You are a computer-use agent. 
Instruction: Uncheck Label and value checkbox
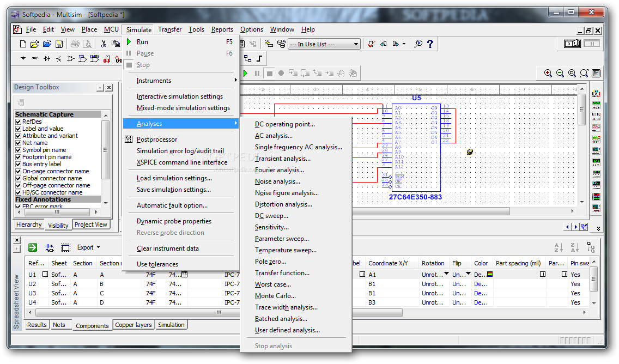(18, 129)
